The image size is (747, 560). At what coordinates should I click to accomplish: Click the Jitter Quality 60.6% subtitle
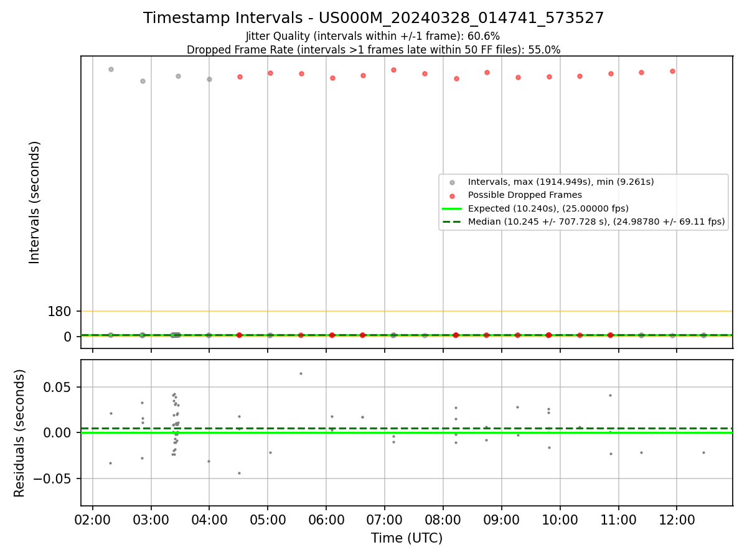373,36
